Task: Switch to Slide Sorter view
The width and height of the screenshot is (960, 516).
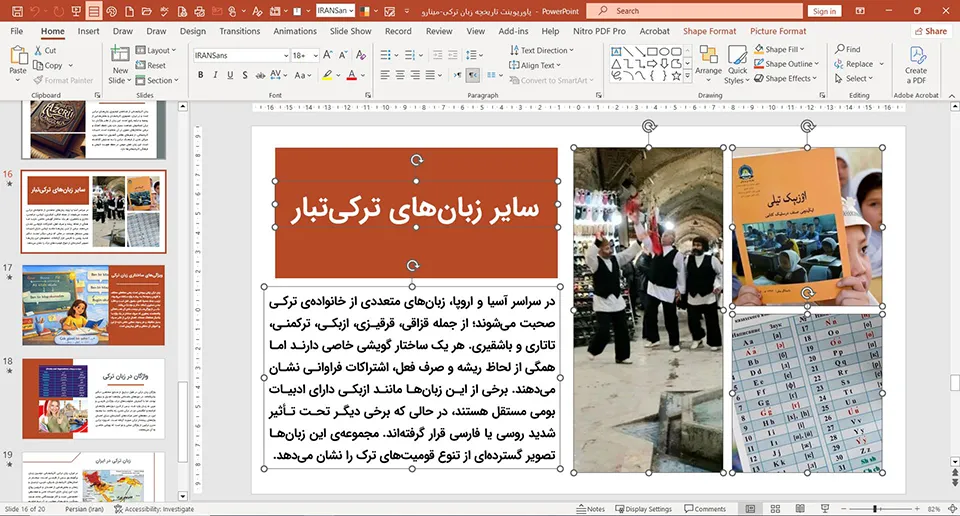Action: [775, 509]
